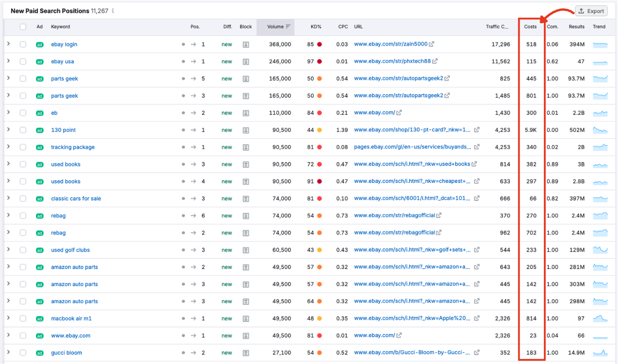The height and width of the screenshot is (364, 619).
Task: Click the trend sparkline for keyword 'eb'
Action: [600, 112]
